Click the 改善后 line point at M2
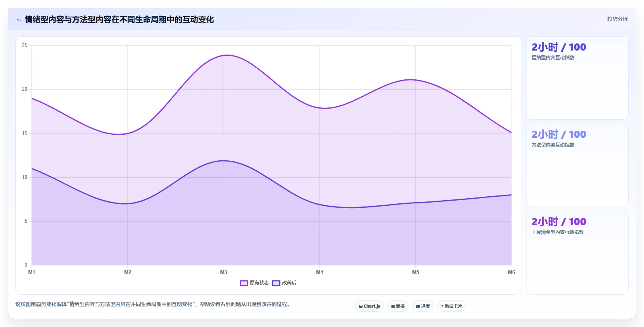Screen dimensions: 644x327 pos(127,203)
